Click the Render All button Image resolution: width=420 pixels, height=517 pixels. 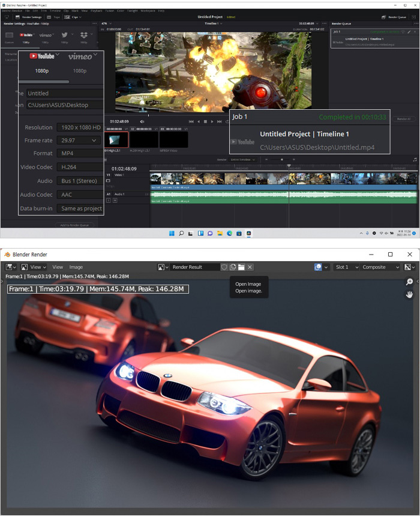point(404,119)
